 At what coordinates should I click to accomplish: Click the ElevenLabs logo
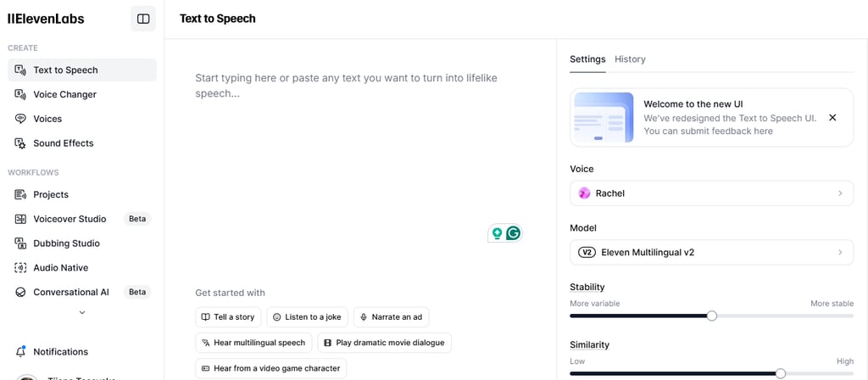(46, 19)
